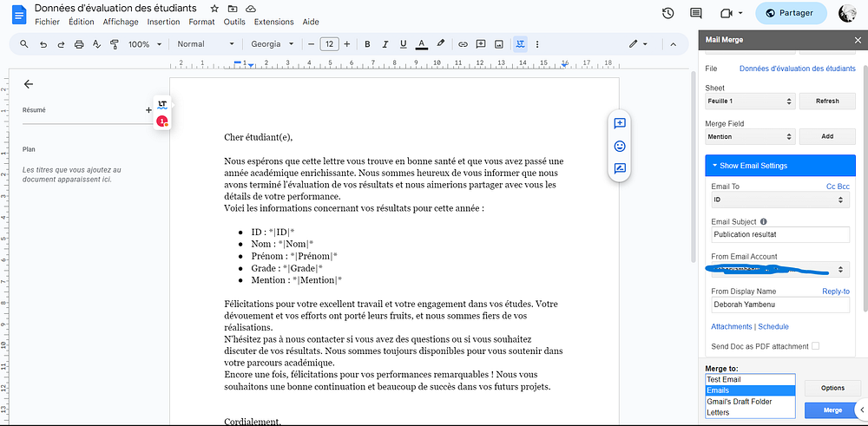Expand the Merge Field dropdown
Image resolution: width=868 pixels, height=426 pixels.
coord(750,136)
